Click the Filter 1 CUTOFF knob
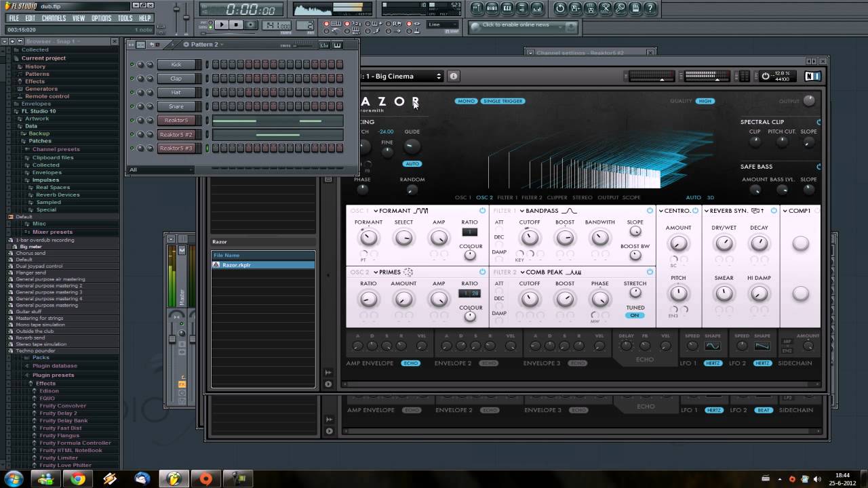This screenshot has height=488, width=868. 530,238
